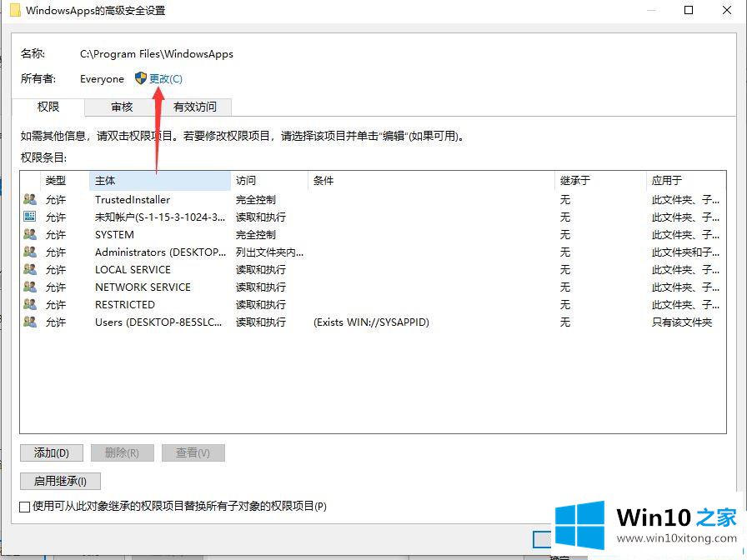This screenshot has height=560, width=747.
Task: Select the NETWORK SERVICE entry
Action: [x=143, y=287]
